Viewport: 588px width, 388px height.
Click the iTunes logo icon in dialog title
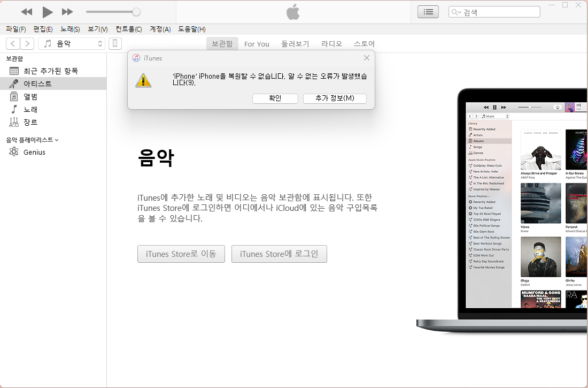[x=136, y=58]
